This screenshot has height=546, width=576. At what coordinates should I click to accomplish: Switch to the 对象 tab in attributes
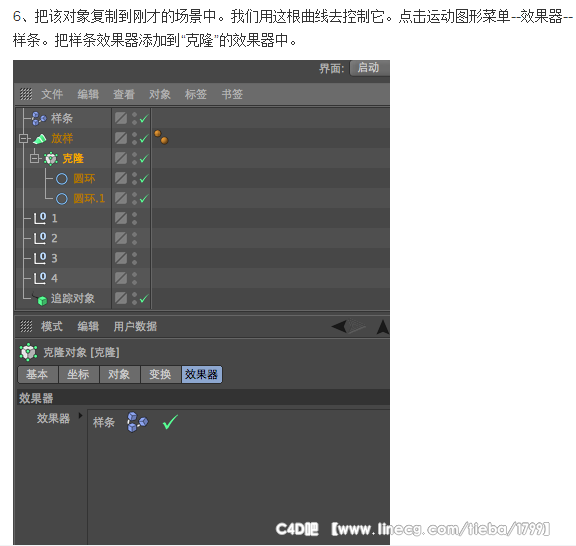[120, 374]
